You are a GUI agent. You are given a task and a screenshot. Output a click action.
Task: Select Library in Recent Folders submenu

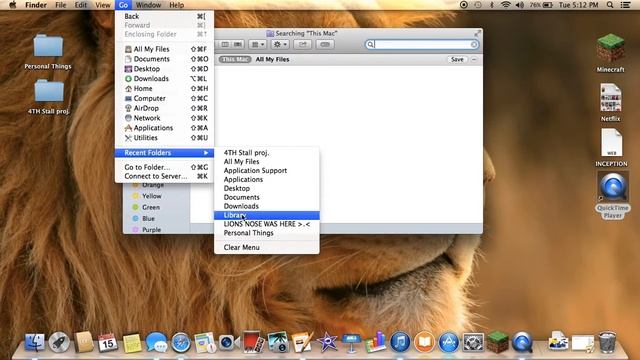pyautogui.click(x=267, y=215)
